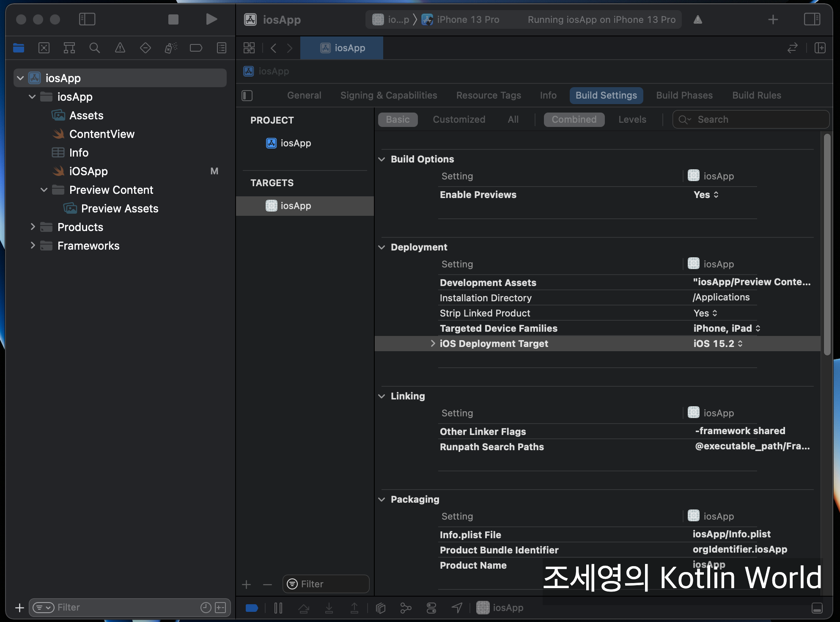Click the Debug Memory Graph icon
The width and height of the screenshot is (840, 622).
pyautogui.click(x=406, y=608)
